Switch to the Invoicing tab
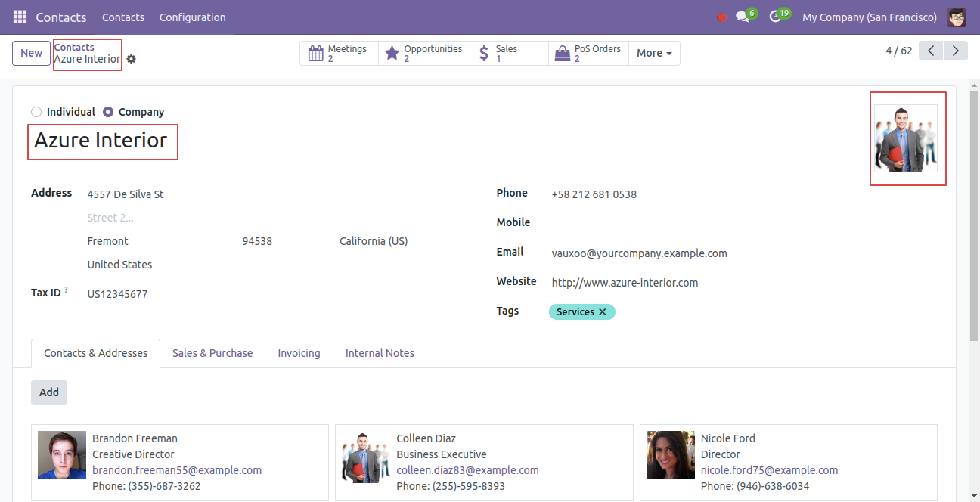980x502 pixels. pos(299,353)
